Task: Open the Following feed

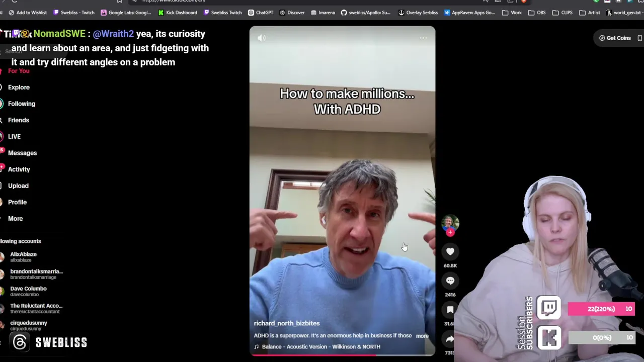Action: 22,104
